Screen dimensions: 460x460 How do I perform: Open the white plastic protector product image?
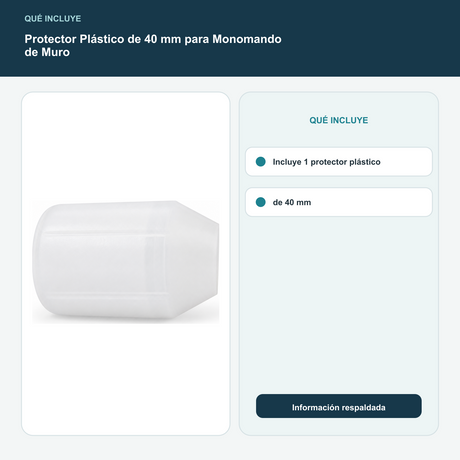point(126,262)
